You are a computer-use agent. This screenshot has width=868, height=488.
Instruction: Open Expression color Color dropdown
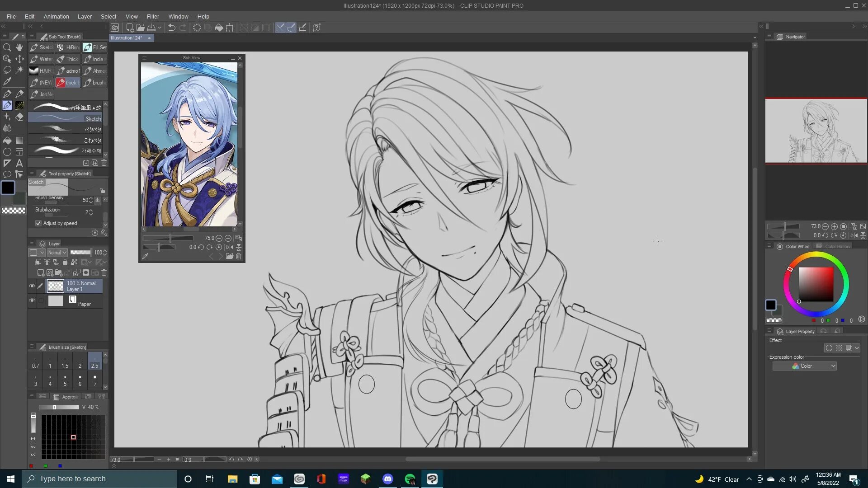[x=805, y=366]
